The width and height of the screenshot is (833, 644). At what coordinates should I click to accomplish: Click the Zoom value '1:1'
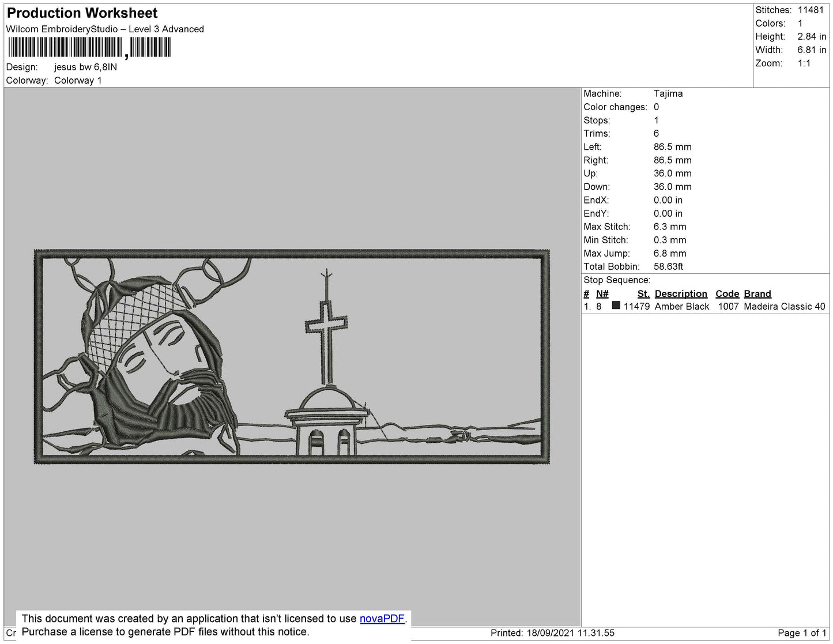(x=804, y=63)
